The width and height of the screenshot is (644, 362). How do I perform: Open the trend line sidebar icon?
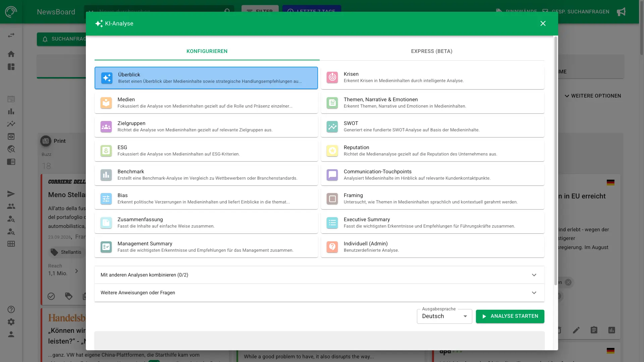[x=11, y=124]
